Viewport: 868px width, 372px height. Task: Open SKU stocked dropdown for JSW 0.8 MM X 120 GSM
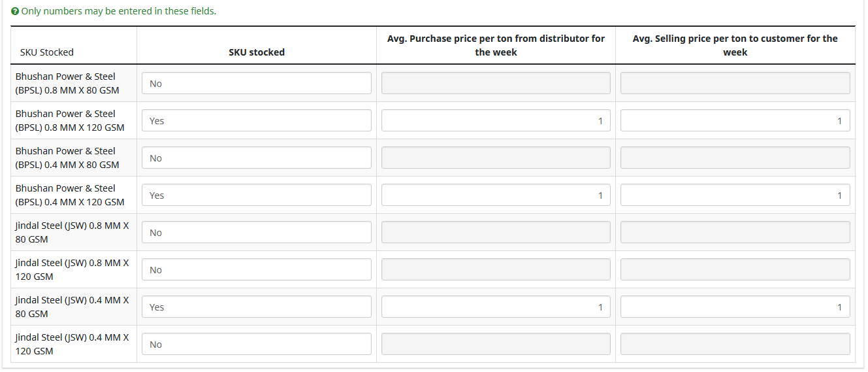pyautogui.click(x=256, y=269)
